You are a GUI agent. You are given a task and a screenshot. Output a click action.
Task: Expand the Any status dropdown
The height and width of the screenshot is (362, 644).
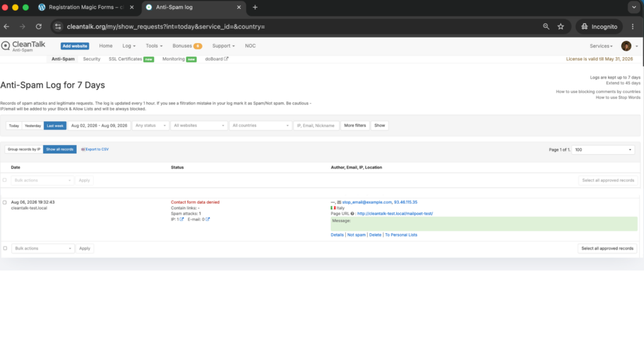click(x=150, y=126)
